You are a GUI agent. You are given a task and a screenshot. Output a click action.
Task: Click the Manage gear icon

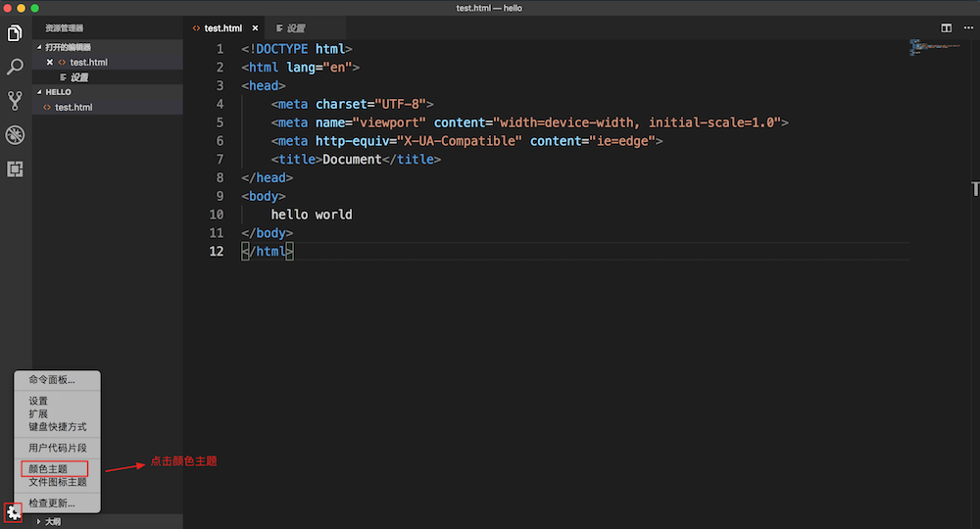(x=13, y=511)
